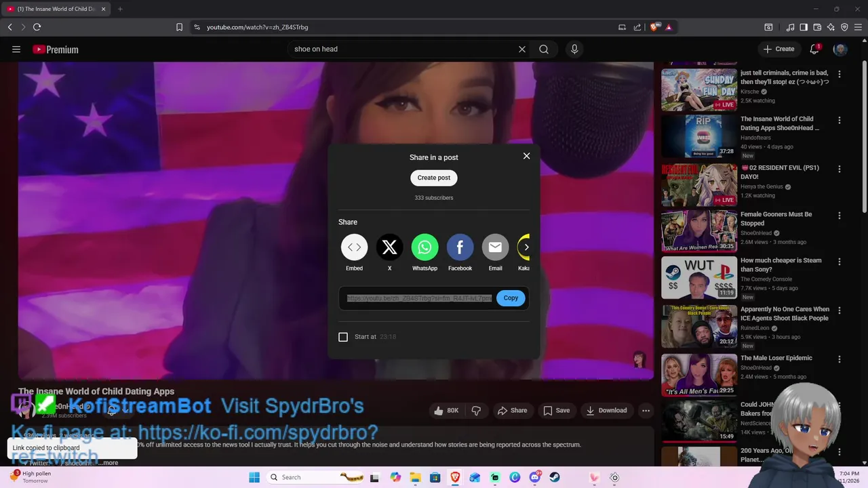Close the Insane World YouTube tab

tap(103, 9)
